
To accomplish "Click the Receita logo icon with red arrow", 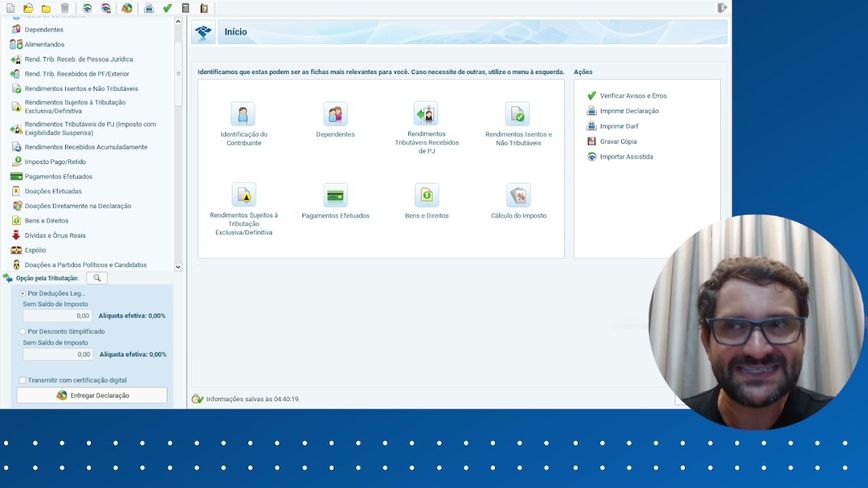I will pos(106,8).
